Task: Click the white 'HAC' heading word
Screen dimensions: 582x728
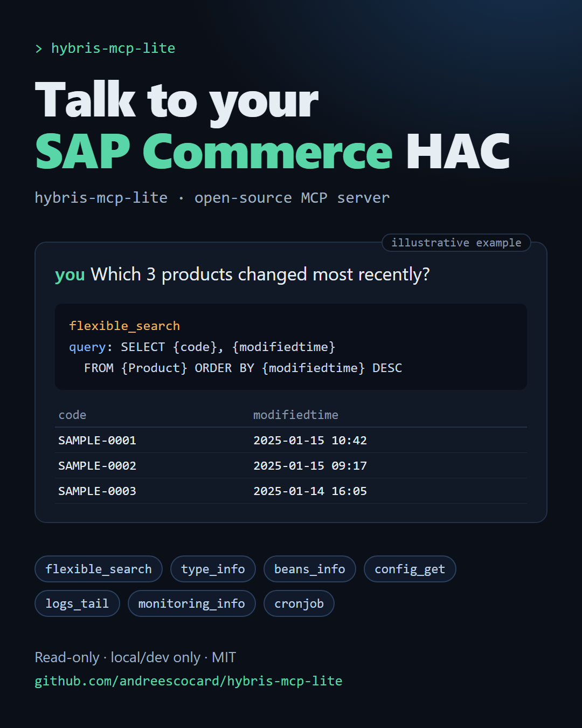Action: pos(458,152)
